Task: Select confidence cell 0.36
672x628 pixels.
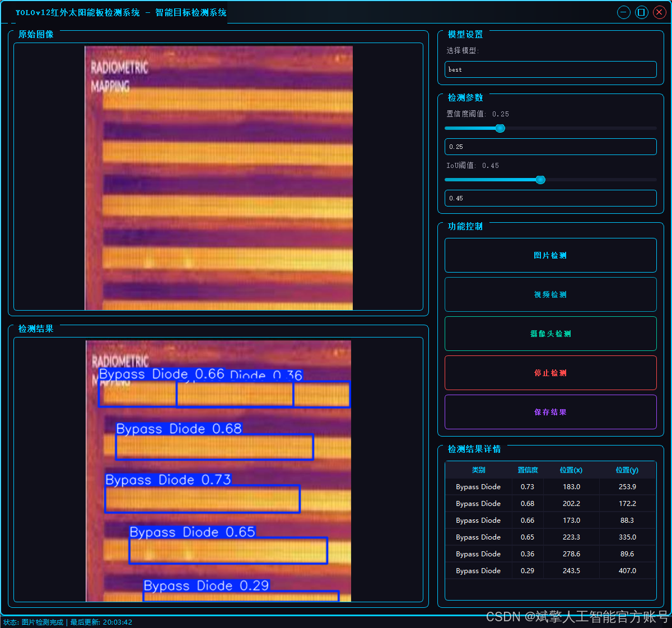Action: (x=528, y=554)
